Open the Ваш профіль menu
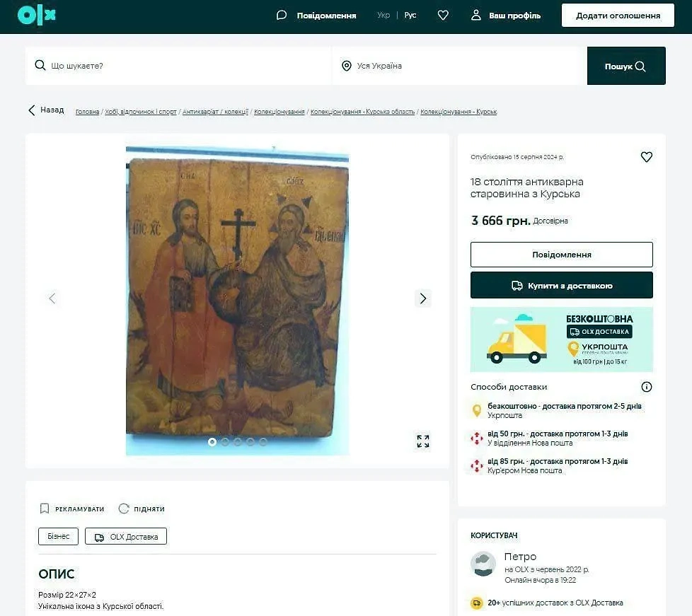This screenshot has height=616, width=692. [x=504, y=14]
